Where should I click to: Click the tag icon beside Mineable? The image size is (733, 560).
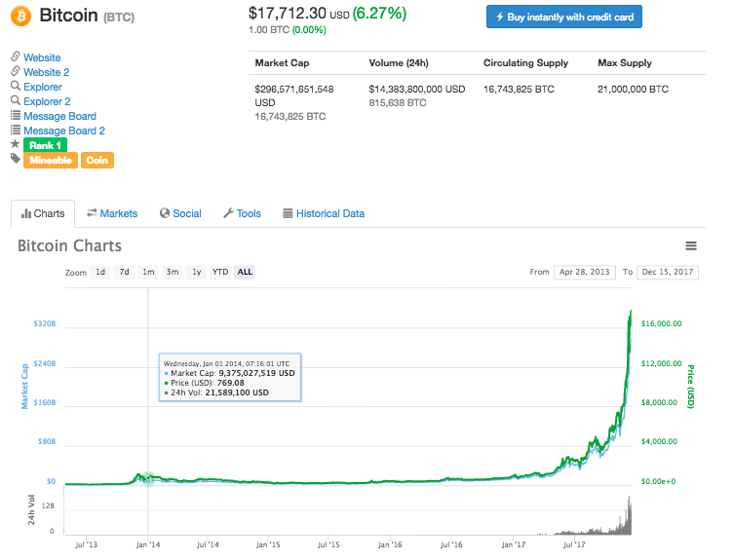pos(16,159)
